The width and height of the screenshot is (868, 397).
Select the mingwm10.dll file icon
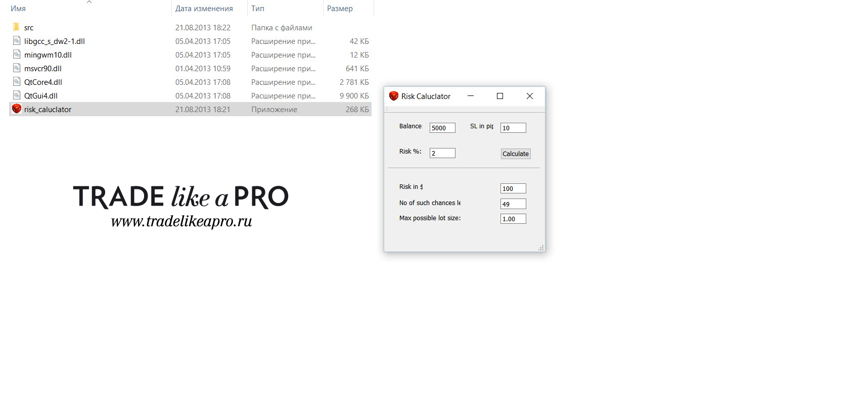point(17,54)
